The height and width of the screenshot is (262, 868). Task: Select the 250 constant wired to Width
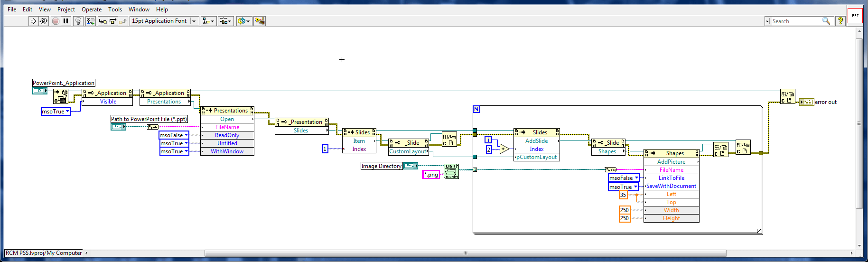625,210
